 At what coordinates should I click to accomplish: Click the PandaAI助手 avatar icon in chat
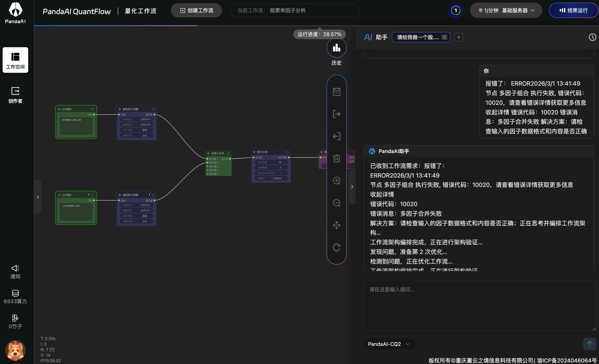[372, 151]
